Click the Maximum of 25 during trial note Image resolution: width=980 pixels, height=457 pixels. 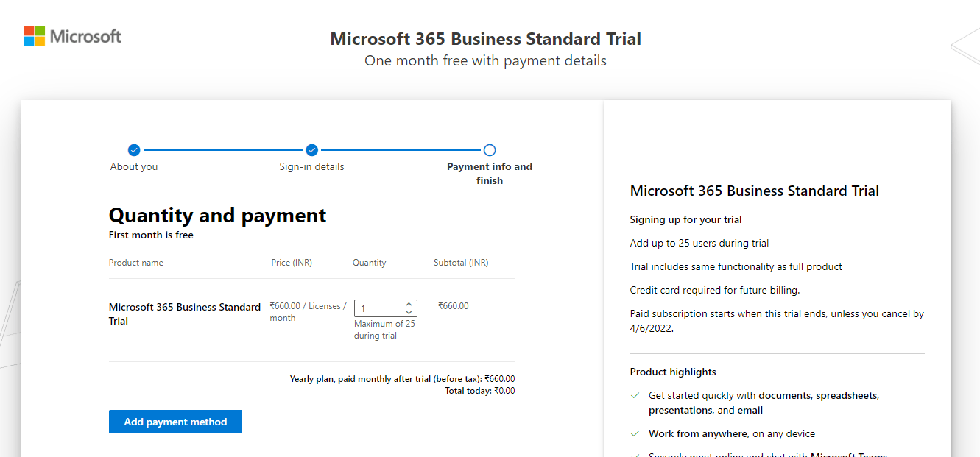[x=384, y=330]
